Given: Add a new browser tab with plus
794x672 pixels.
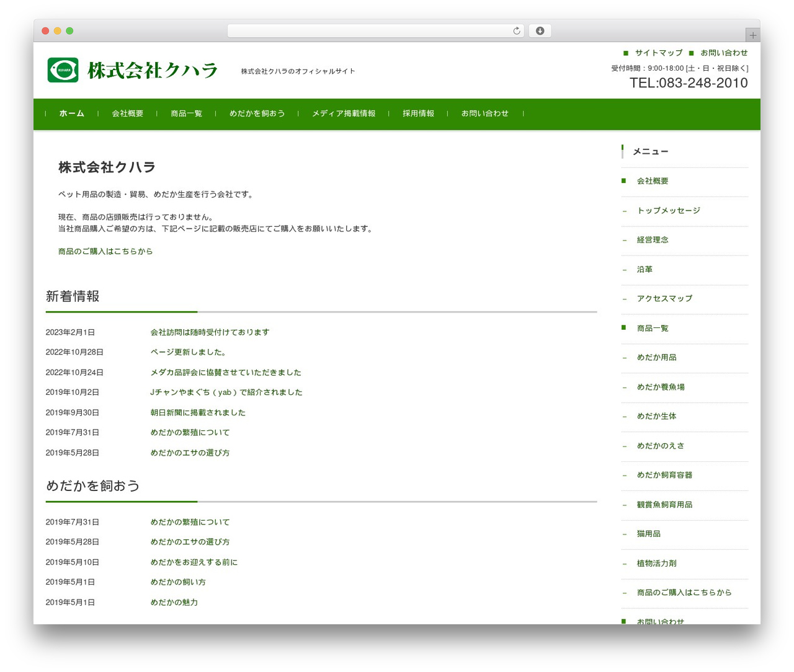Looking at the screenshot, I should 752,35.
